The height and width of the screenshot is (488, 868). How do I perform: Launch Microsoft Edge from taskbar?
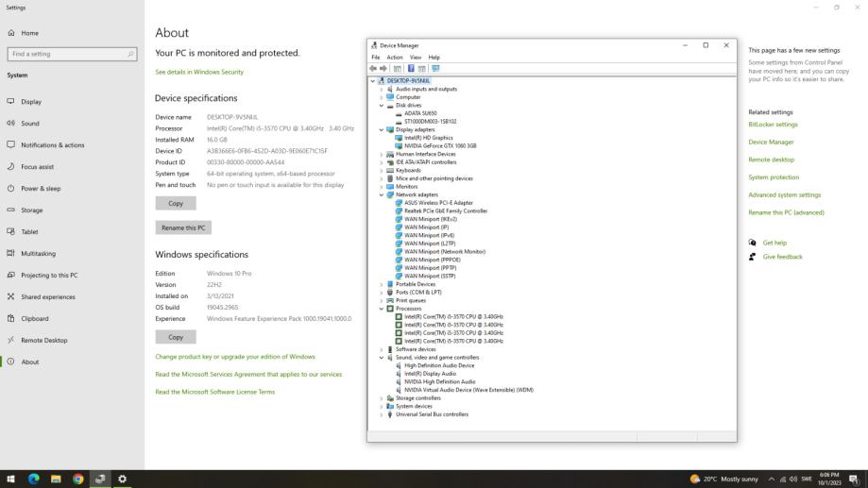[33, 479]
